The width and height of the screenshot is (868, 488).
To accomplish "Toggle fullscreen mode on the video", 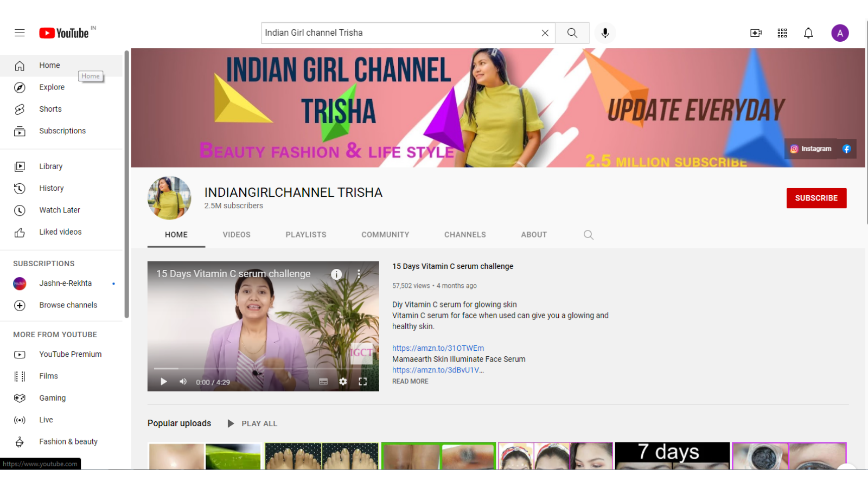I will [363, 381].
